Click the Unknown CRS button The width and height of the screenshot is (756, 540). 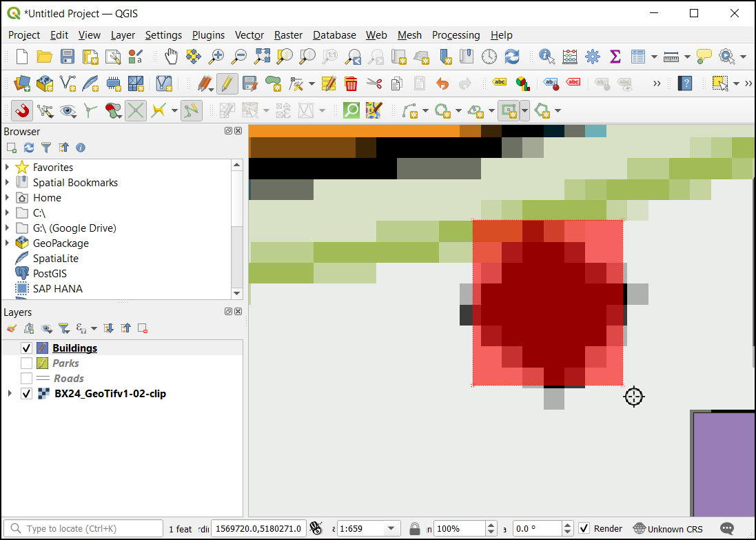[x=668, y=529]
